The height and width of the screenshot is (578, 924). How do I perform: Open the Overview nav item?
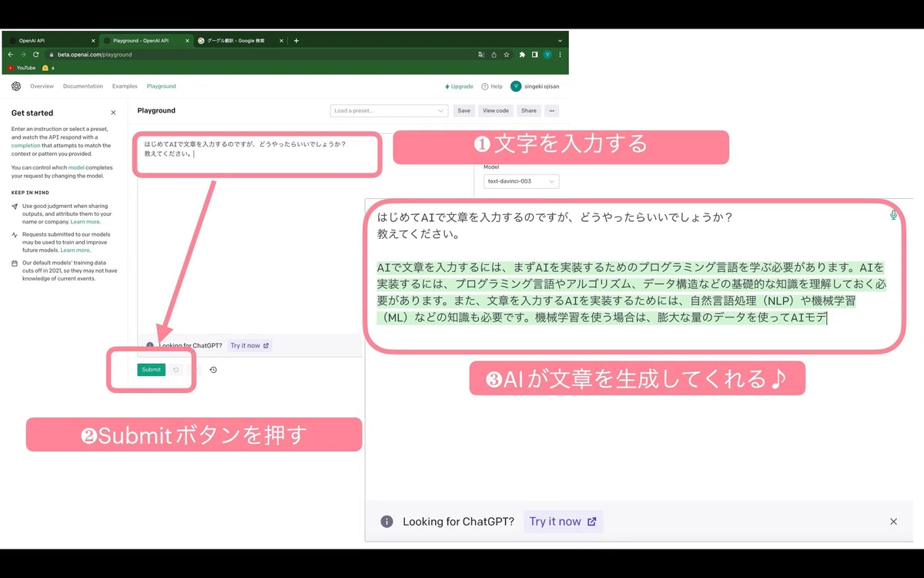pyautogui.click(x=42, y=86)
